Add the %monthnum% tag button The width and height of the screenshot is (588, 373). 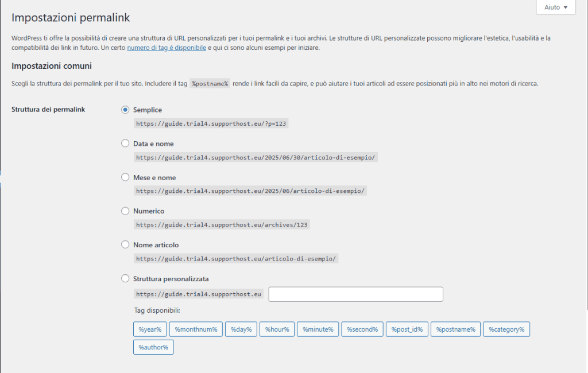(196, 329)
